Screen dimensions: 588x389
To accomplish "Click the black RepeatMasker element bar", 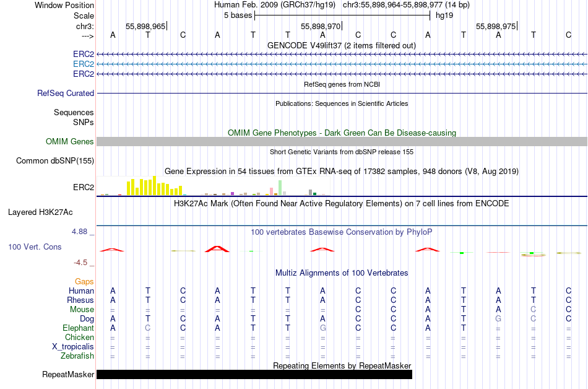I will click(254, 374).
